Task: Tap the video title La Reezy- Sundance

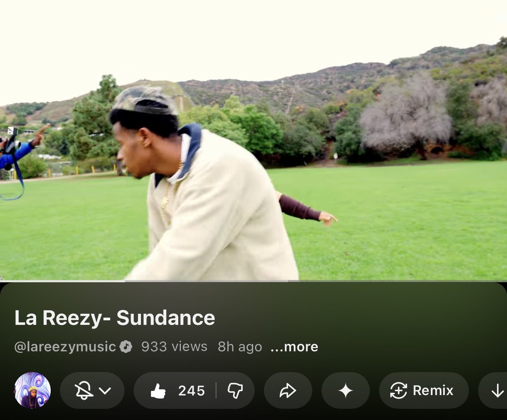Action: point(115,318)
